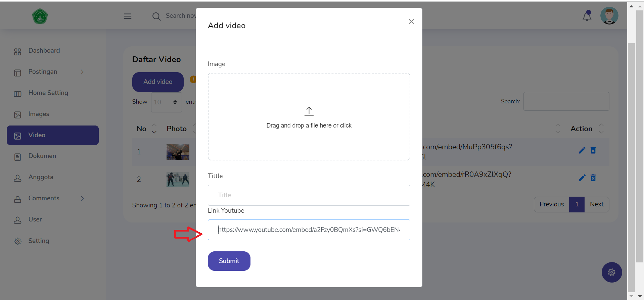Screen dimensions: 644x300
Task: Submit the Add video form
Action: [x=229, y=261]
